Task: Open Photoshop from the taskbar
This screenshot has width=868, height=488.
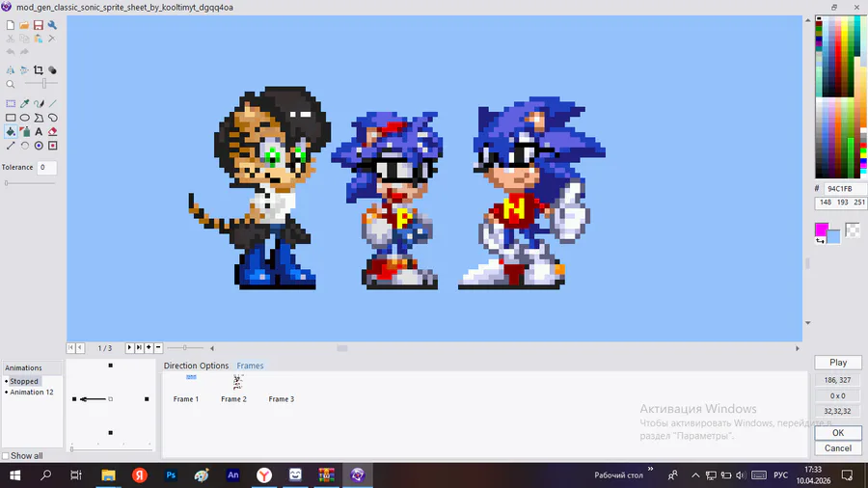Action: pos(171,474)
